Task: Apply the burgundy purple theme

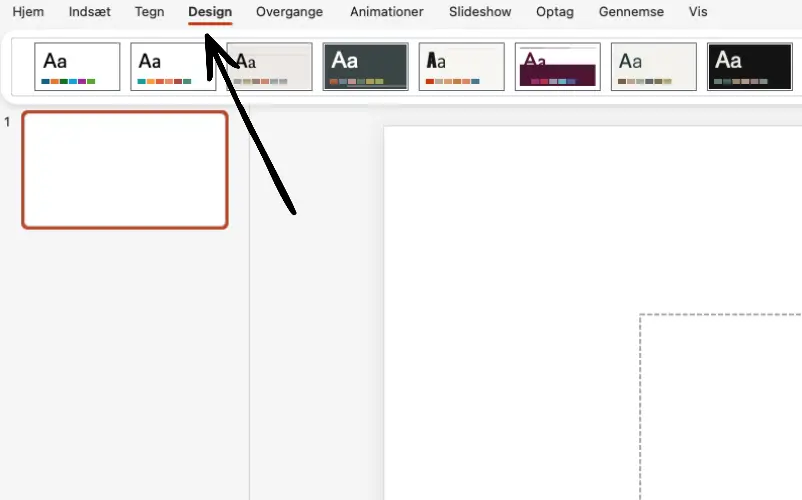Action: click(558, 66)
